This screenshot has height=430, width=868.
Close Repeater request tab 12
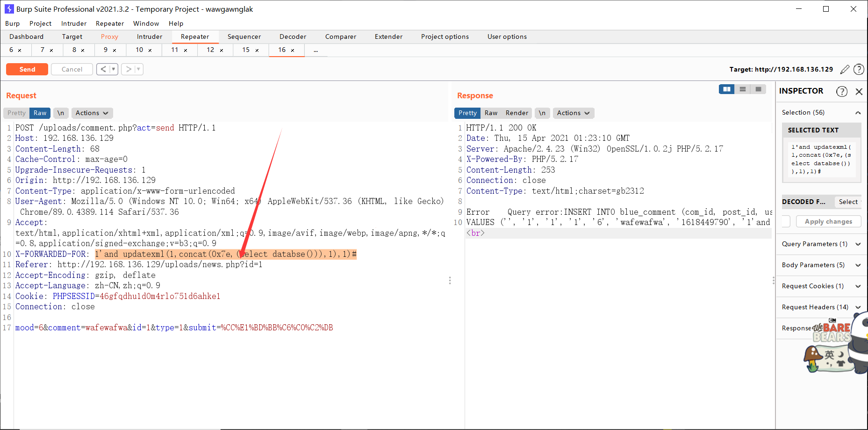click(222, 50)
